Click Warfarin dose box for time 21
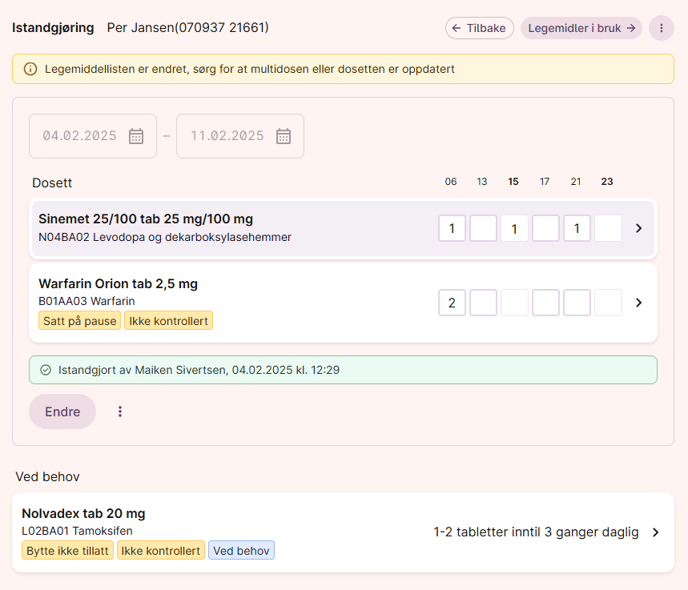The width and height of the screenshot is (688, 590). [x=577, y=303]
